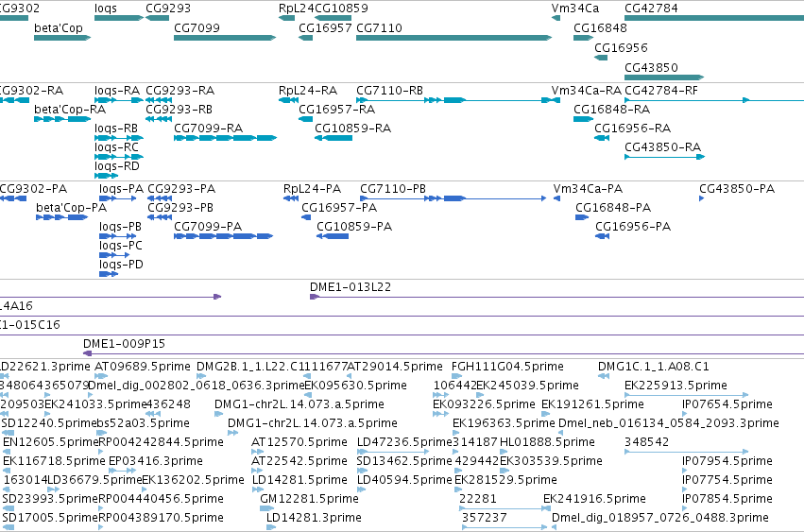
Task: Click the teal CG43850 gene bar
Action: [664, 77]
